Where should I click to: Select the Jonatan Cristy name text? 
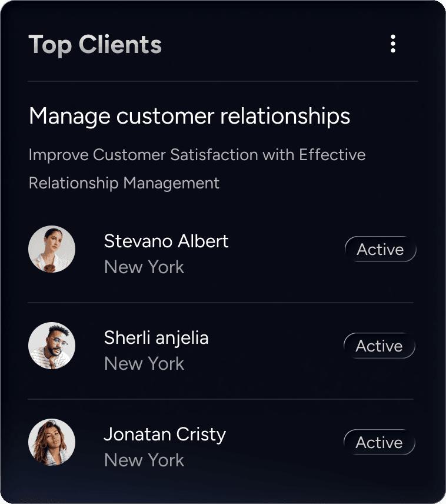point(165,435)
